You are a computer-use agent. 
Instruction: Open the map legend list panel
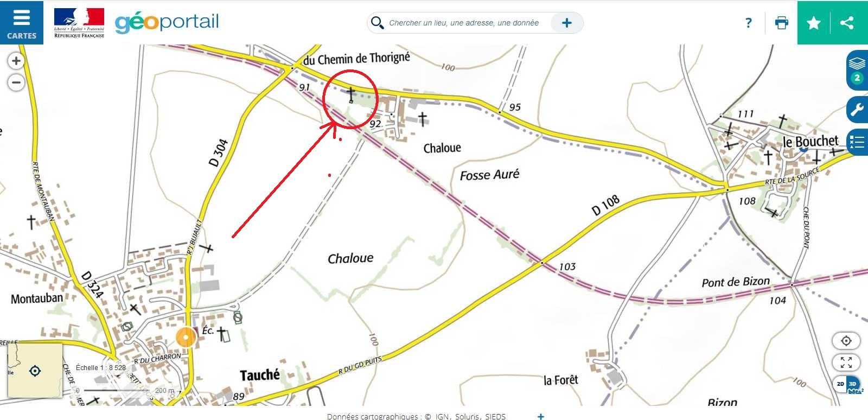click(x=857, y=142)
